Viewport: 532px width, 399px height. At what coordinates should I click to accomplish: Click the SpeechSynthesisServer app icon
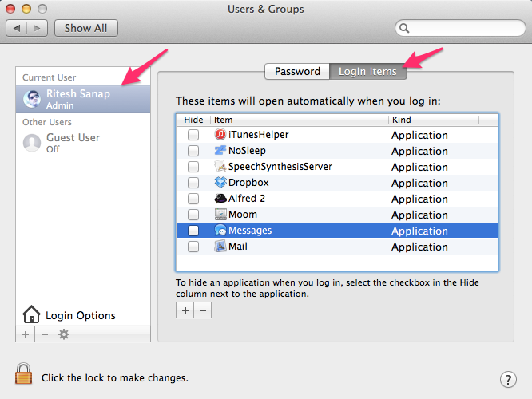pyautogui.click(x=220, y=167)
